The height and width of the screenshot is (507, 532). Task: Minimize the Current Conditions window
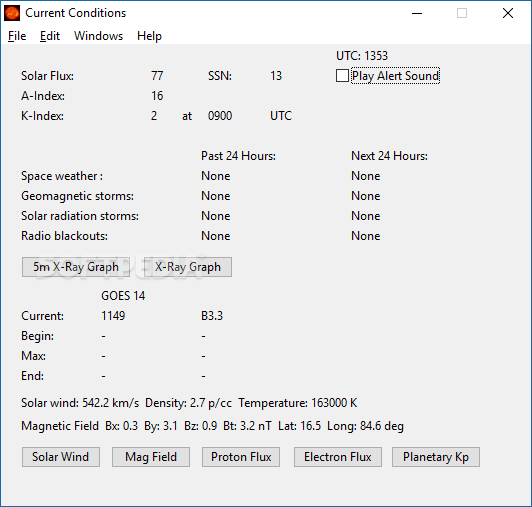point(417,13)
